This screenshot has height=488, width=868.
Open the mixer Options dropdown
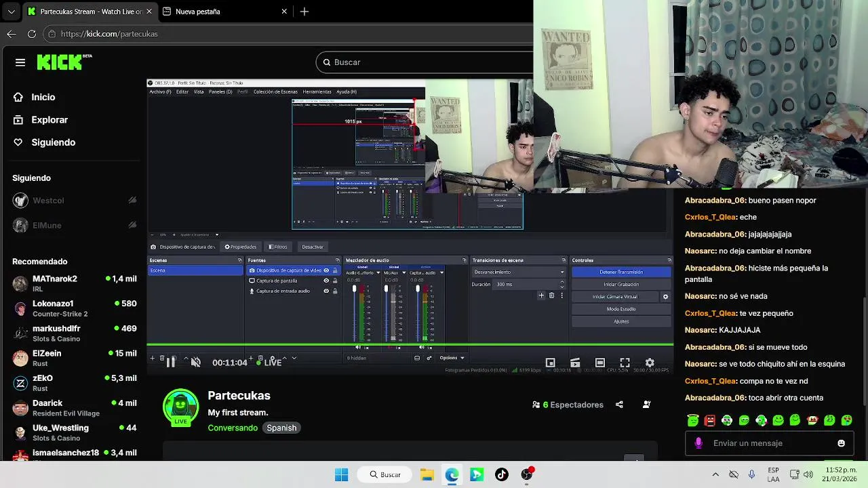click(x=452, y=358)
